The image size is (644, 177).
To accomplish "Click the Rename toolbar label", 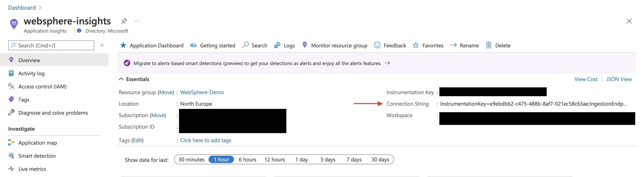I will pyautogui.click(x=469, y=46).
